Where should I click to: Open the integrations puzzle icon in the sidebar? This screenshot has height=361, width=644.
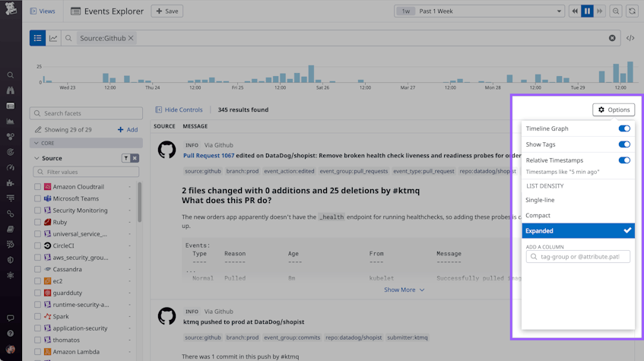(11, 182)
